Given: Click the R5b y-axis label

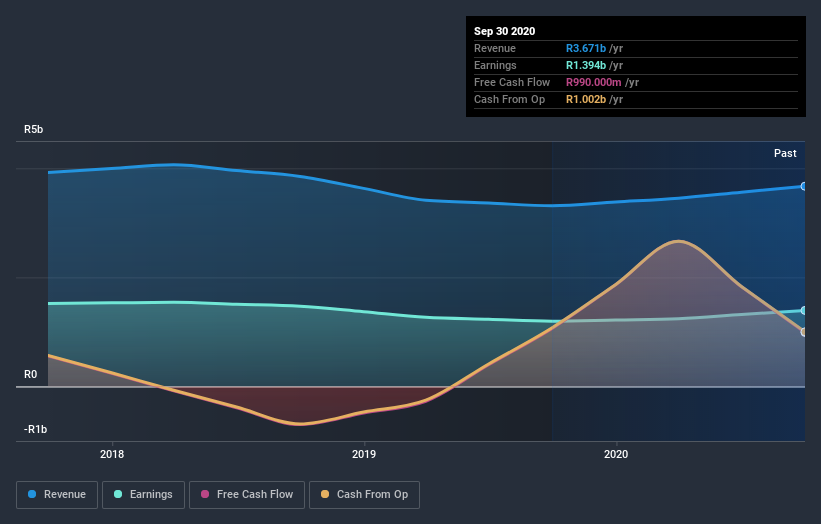Looking at the screenshot, I should click(34, 129).
